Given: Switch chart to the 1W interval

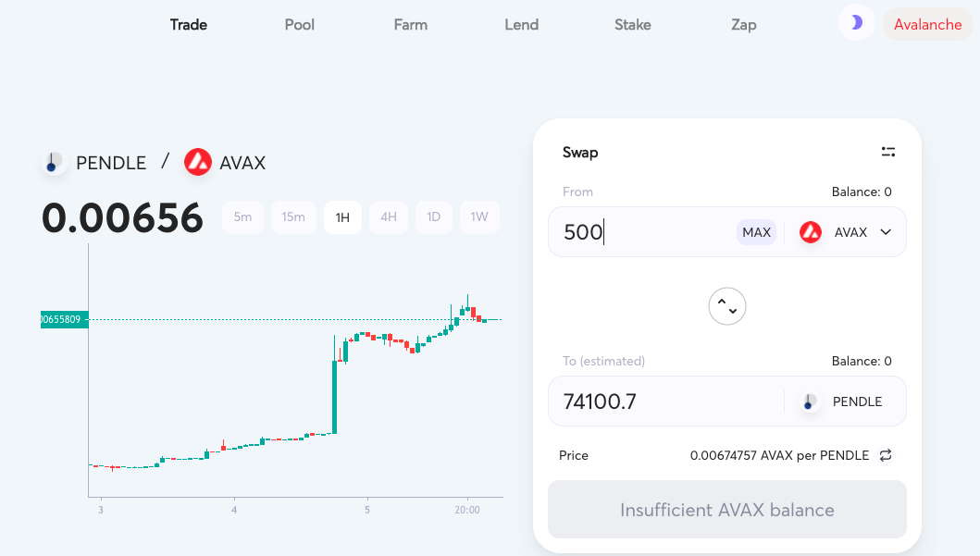Looking at the screenshot, I should (479, 217).
